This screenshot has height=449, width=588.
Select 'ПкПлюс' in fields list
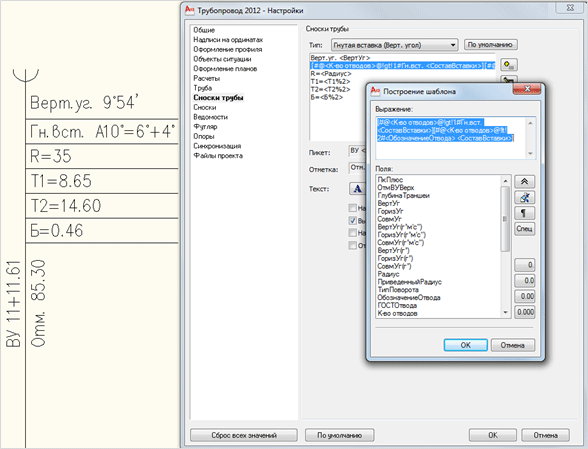390,180
